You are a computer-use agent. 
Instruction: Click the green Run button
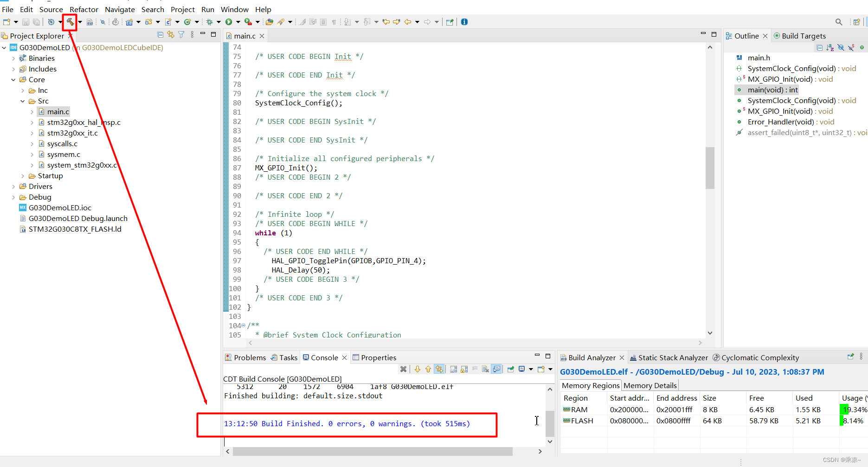tap(229, 22)
